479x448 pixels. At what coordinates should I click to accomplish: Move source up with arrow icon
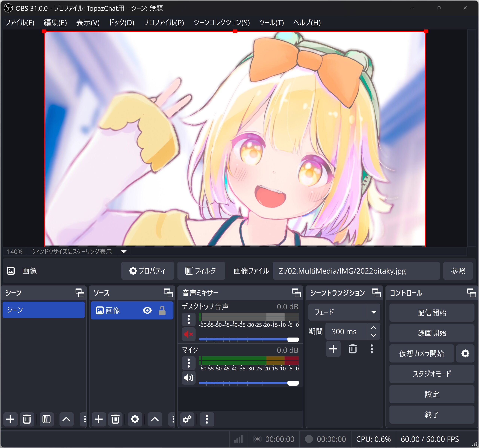point(155,419)
